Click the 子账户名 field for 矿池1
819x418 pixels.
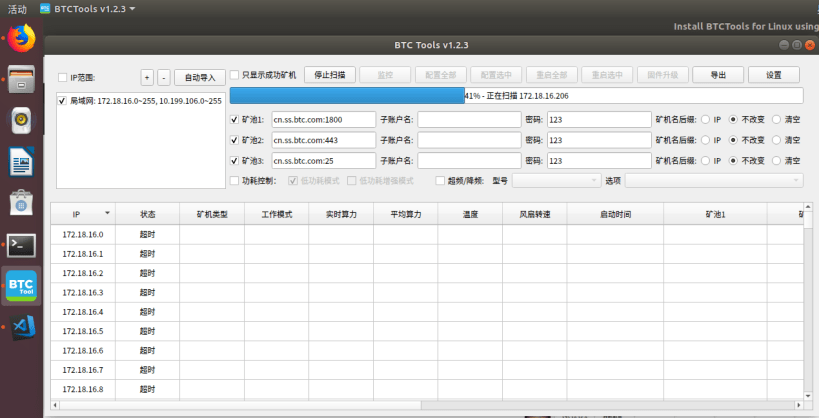(469, 119)
